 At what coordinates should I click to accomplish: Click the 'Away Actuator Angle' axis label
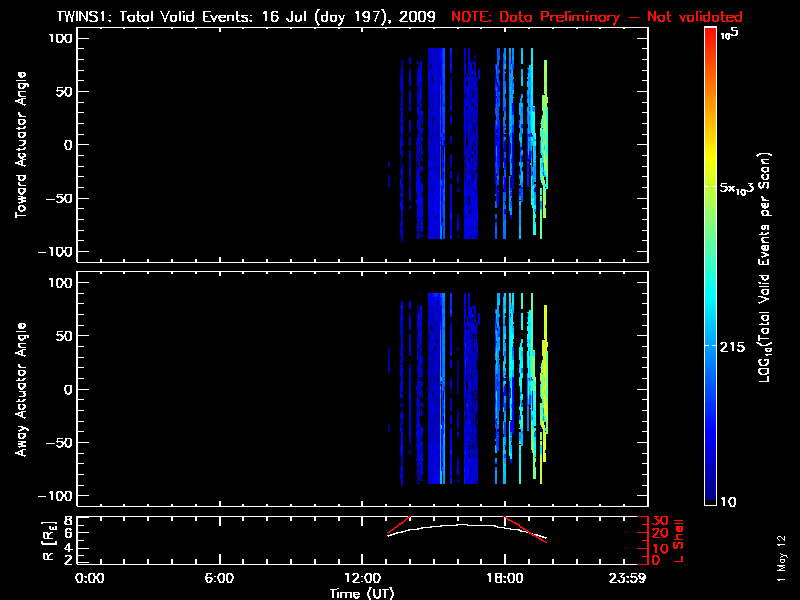pyautogui.click(x=21, y=389)
